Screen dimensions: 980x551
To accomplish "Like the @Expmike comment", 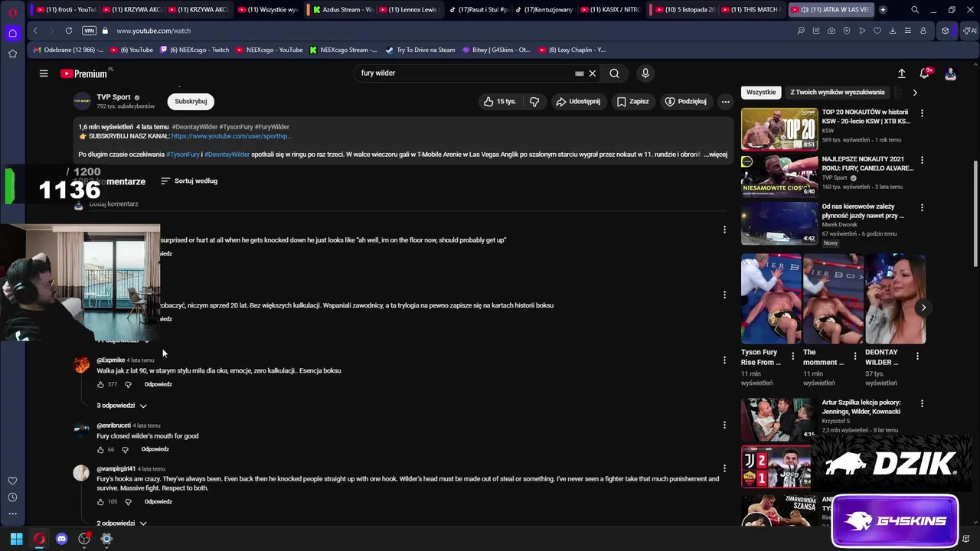I will [x=100, y=384].
